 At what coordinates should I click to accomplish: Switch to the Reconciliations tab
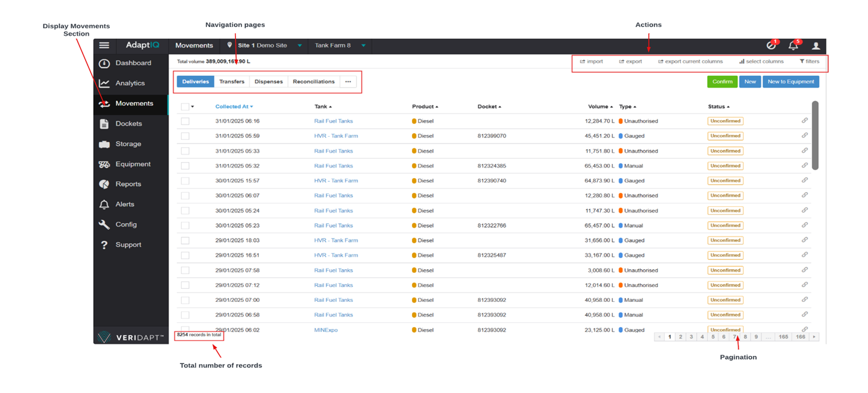click(x=314, y=82)
